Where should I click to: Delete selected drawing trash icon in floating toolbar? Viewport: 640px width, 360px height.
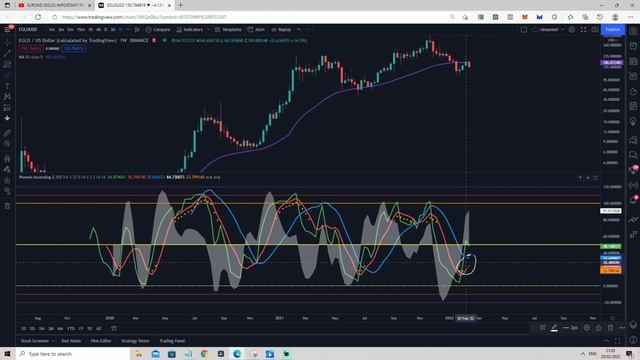pyautogui.click(x=610, y=328)
